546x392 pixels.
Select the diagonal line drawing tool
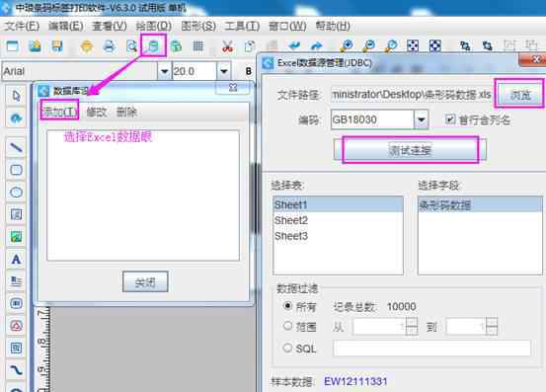point(16,147)
